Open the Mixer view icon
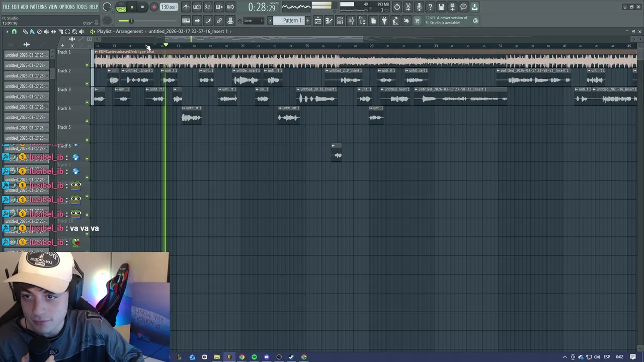 [351, 21]
